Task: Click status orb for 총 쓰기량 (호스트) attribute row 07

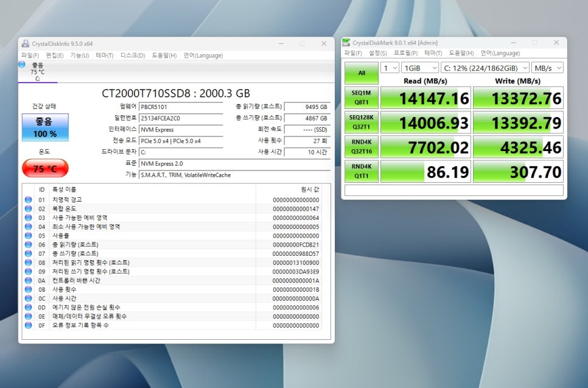Action: (x=28, y=253)
